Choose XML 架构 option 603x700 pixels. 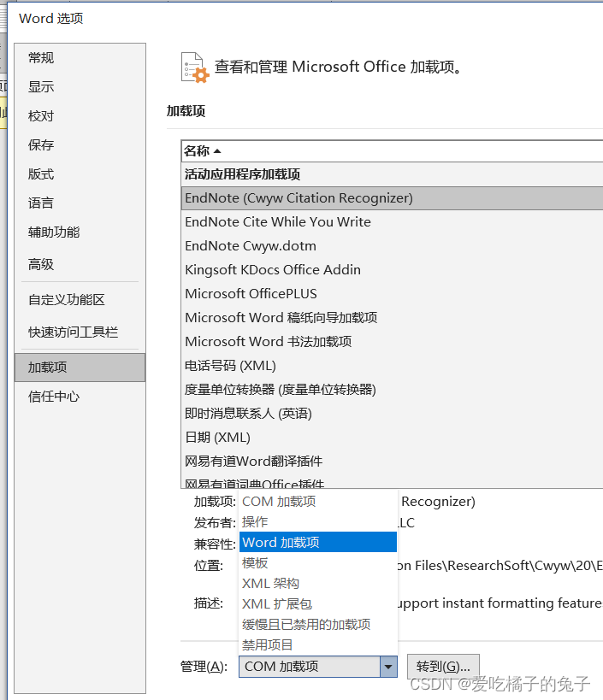pyautogui.click(x=318, y=584)
